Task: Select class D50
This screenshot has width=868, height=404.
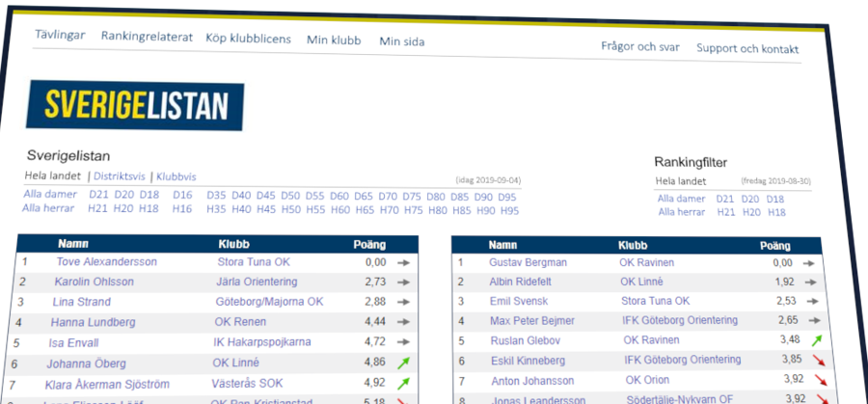Action: tap(290, 196)
